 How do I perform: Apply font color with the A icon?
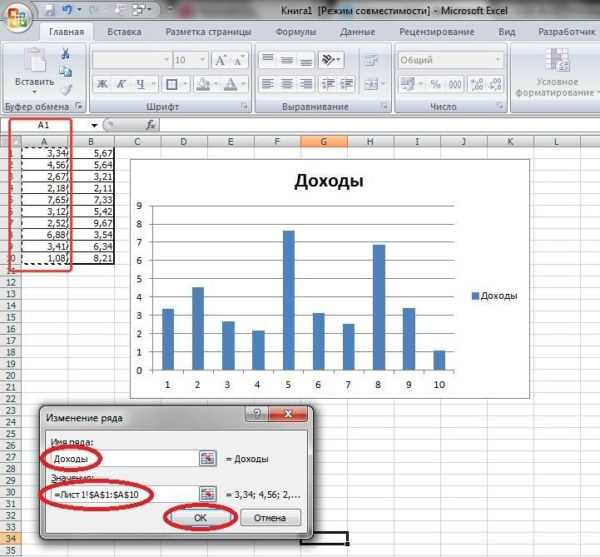point(231,84)
